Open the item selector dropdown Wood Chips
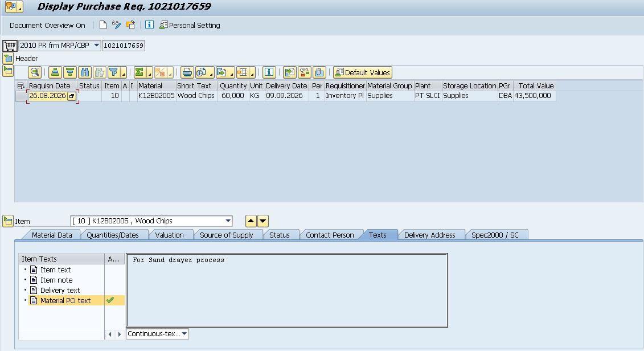Screen dimensions: 644x351 click(151, 221)
